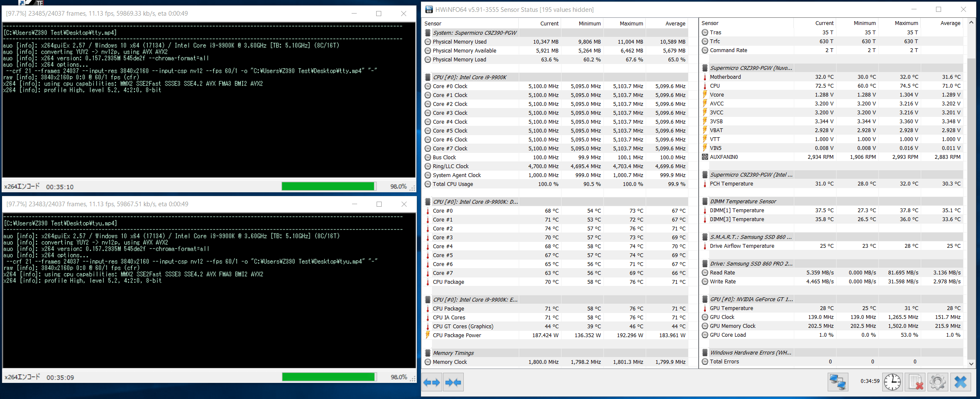Close sensors with the blue X button
980x399 pixels.
coord(961,382)
